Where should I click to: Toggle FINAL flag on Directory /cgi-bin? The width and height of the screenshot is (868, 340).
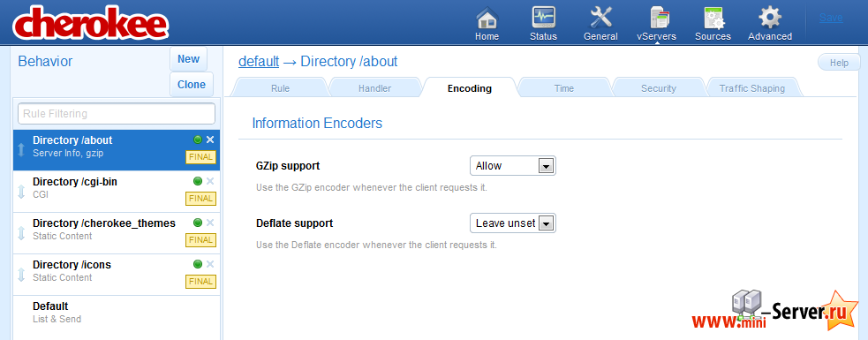200,199
